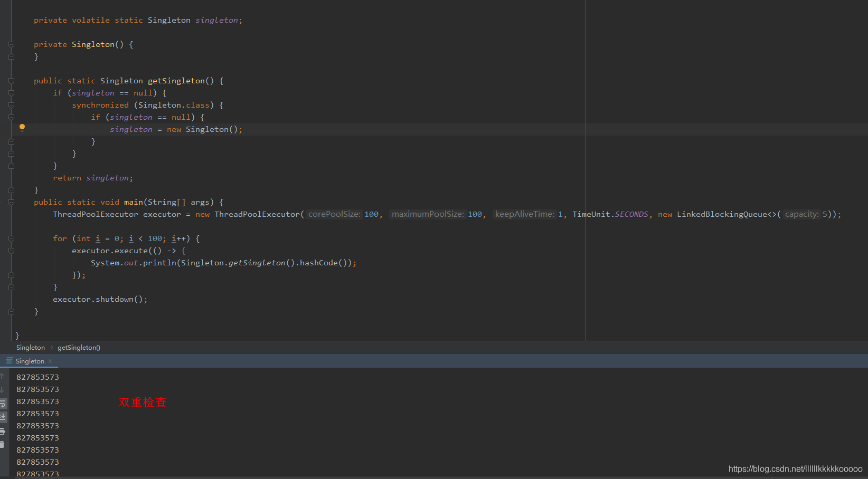Clear console output with the trash icon

tap(2, 444)
